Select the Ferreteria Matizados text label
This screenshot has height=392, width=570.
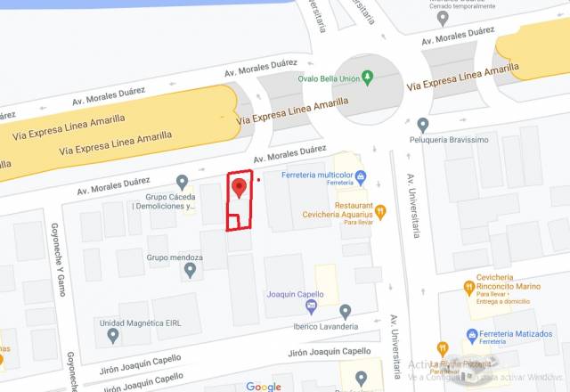coord(516,334)
